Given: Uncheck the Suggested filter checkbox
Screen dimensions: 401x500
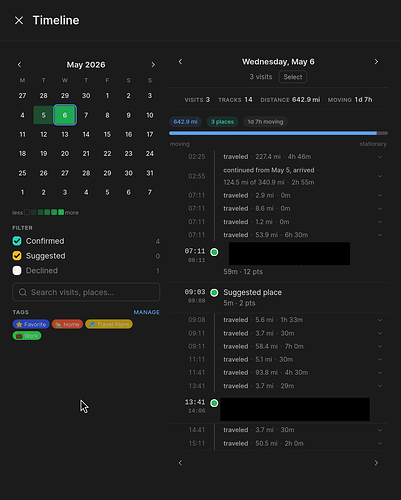Looking at the screenshot, I should point(17,256).
